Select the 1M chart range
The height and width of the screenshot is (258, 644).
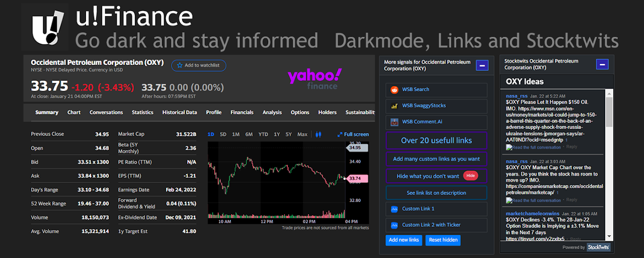(235, 135)
